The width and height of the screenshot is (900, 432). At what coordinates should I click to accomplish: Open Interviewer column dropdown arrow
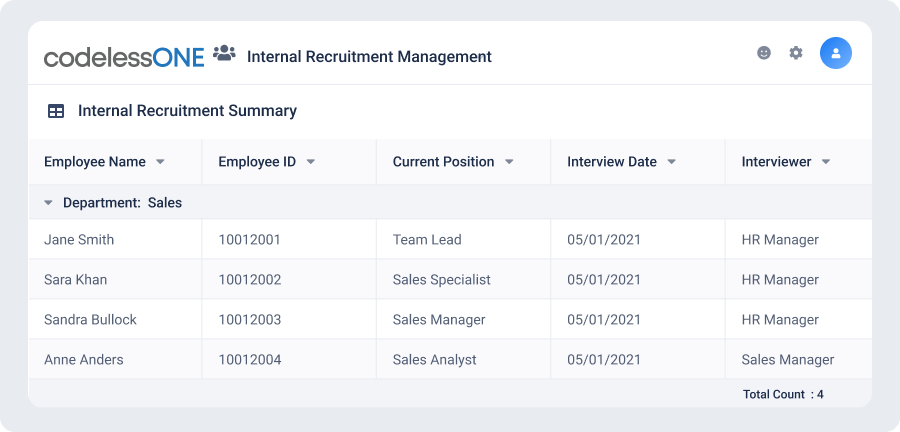click(825, 162)
